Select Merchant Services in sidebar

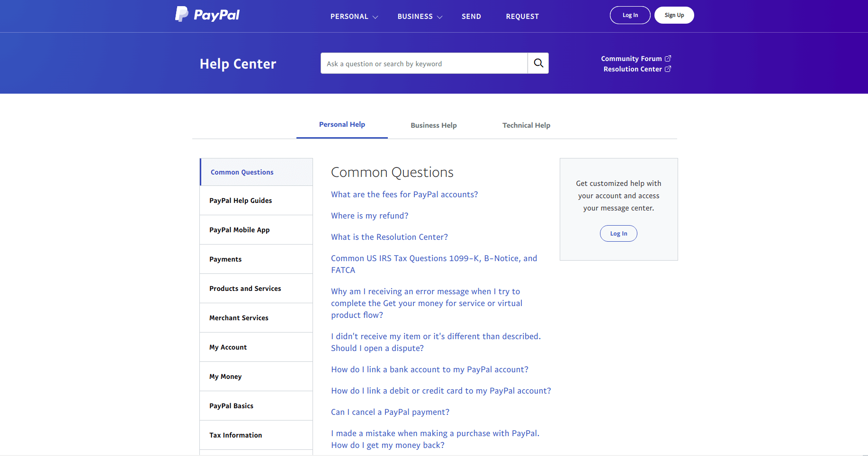tap(256, 318)
